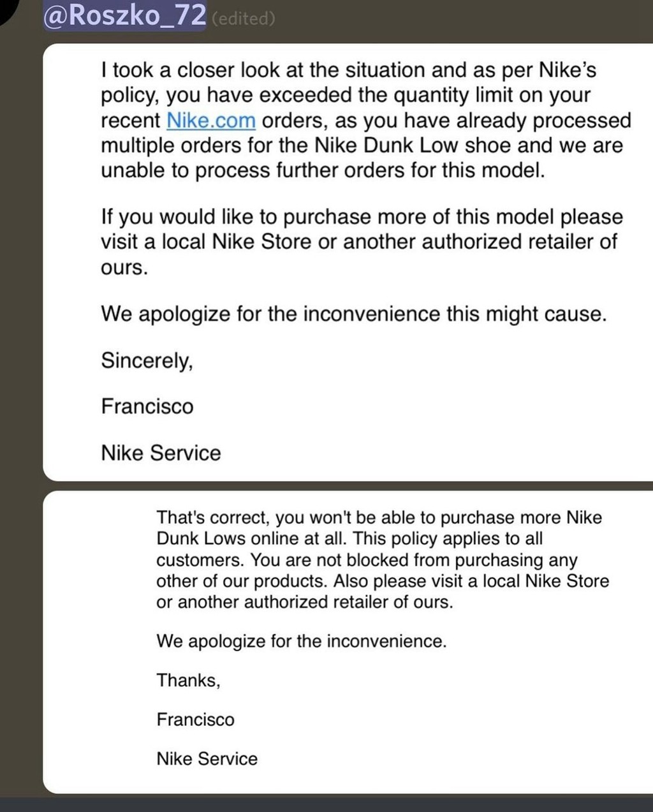This screenshot has width=653, height=812.
Task: Open the Nike.com hyperlink
Action: pos(211,120)
